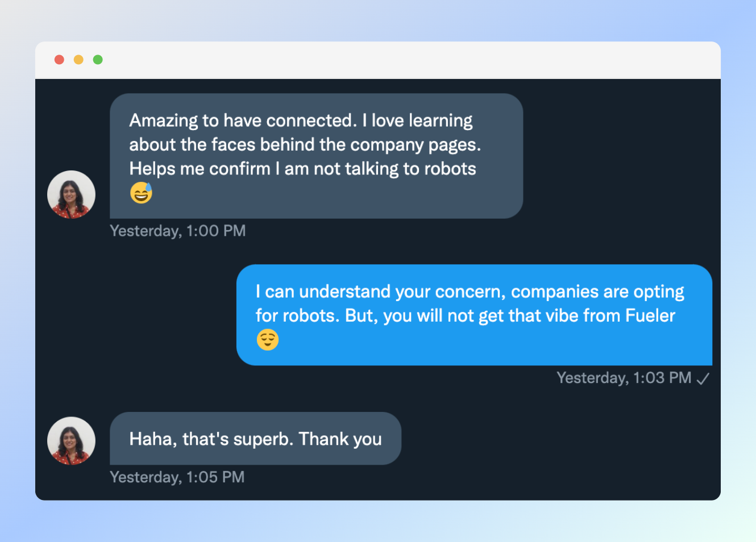Click the red close window dot

click(59, 60)
